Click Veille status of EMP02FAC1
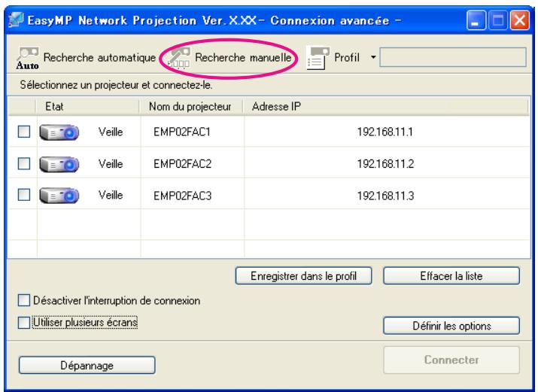The width and height of the screenshot is (538, 392). [x=111, y=132]
